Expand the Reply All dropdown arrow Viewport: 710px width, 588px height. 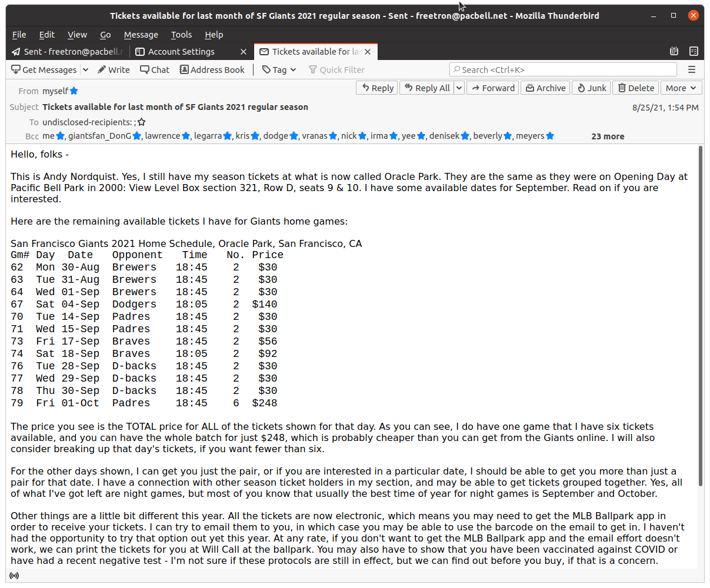click(459, 88)
